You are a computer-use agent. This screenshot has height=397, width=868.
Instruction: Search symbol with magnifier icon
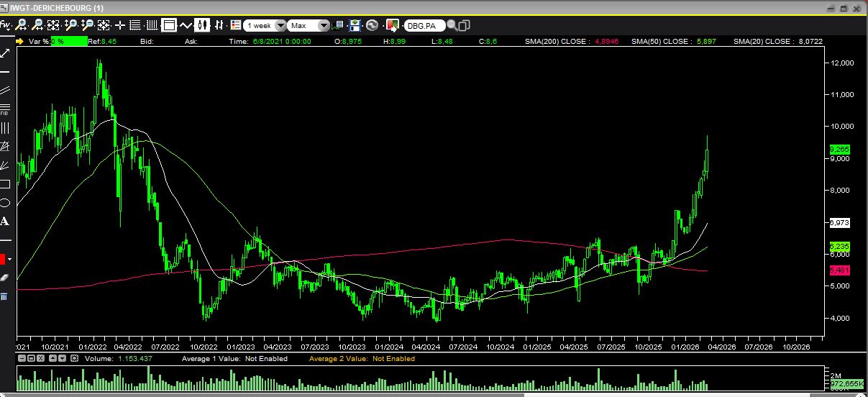pos(452,25)
